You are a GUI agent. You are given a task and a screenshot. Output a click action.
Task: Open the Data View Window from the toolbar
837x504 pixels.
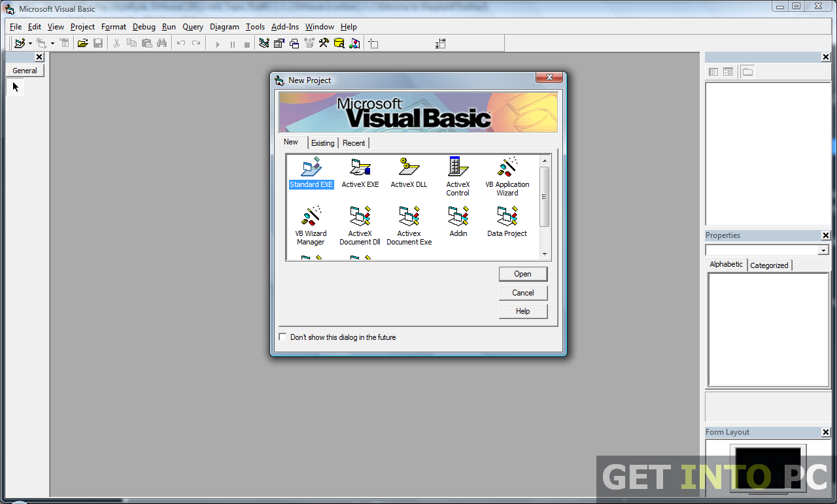coord(339,43)
